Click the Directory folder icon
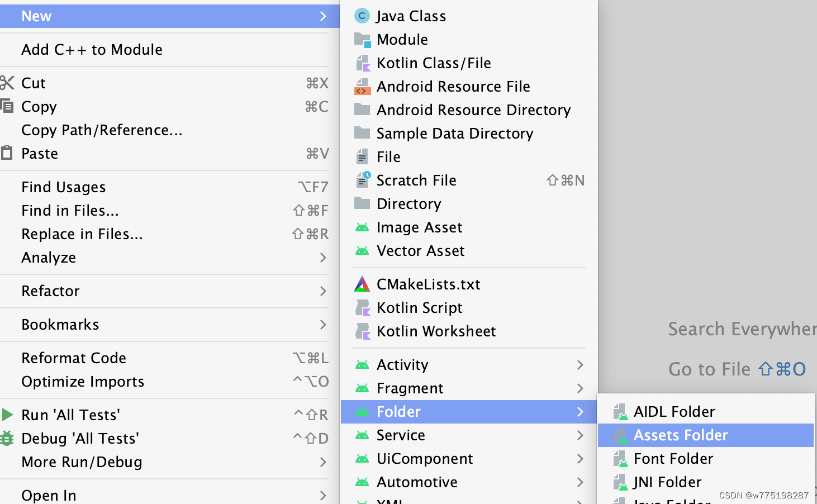 coord(362,203)
